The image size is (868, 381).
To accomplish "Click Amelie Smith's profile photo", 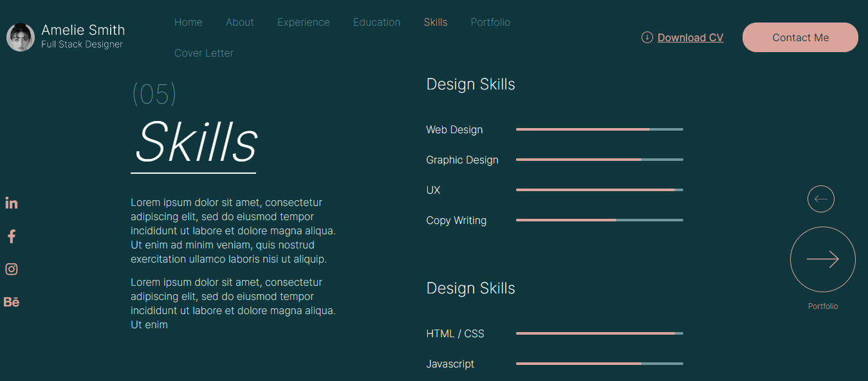I will tap(21, 37).
